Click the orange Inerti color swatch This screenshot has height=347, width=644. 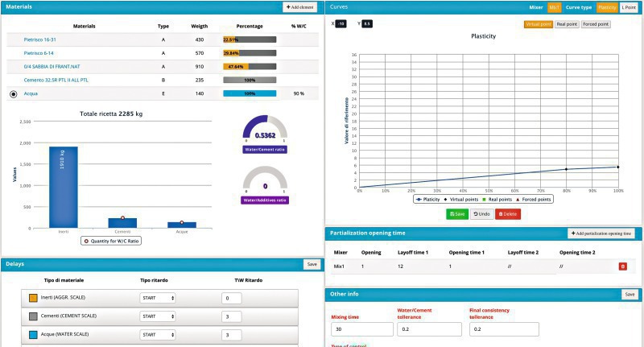(33, 298)
